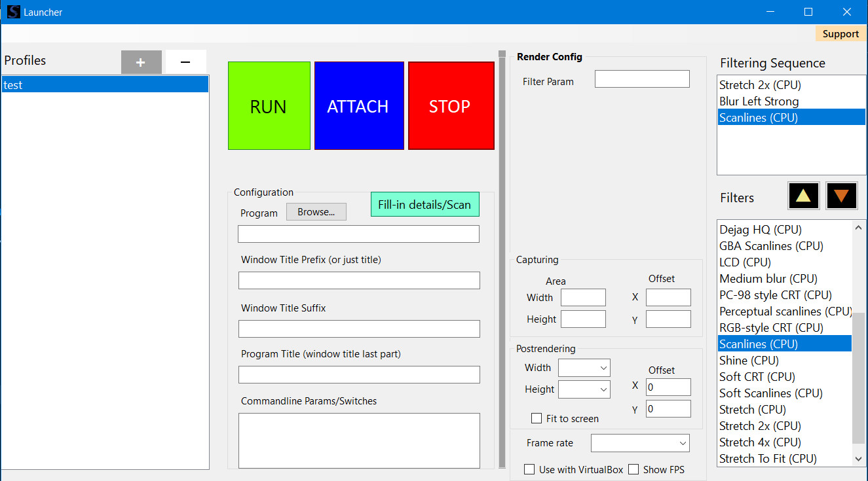
Task: Enable Show FPS
Action: [x=633, y=469]
